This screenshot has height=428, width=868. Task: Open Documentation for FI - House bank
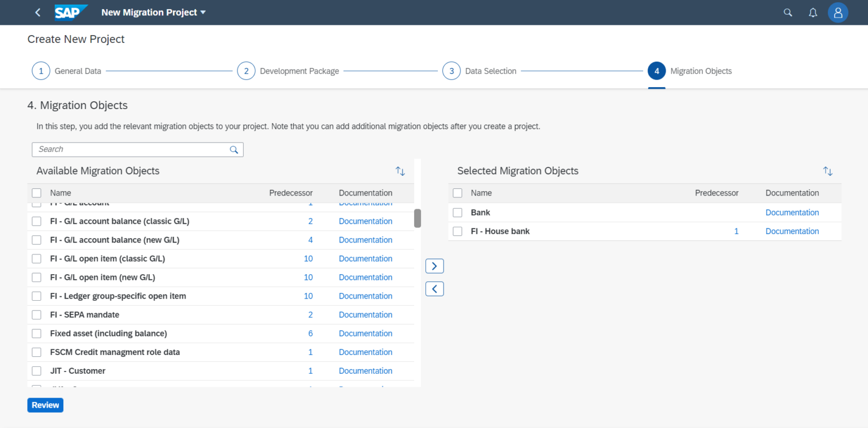(792, 231)
